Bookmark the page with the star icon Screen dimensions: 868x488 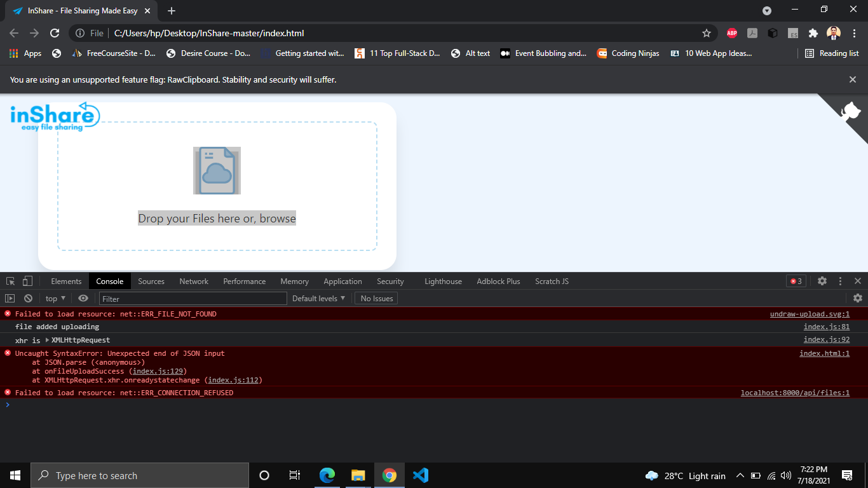tap(706, 32)
